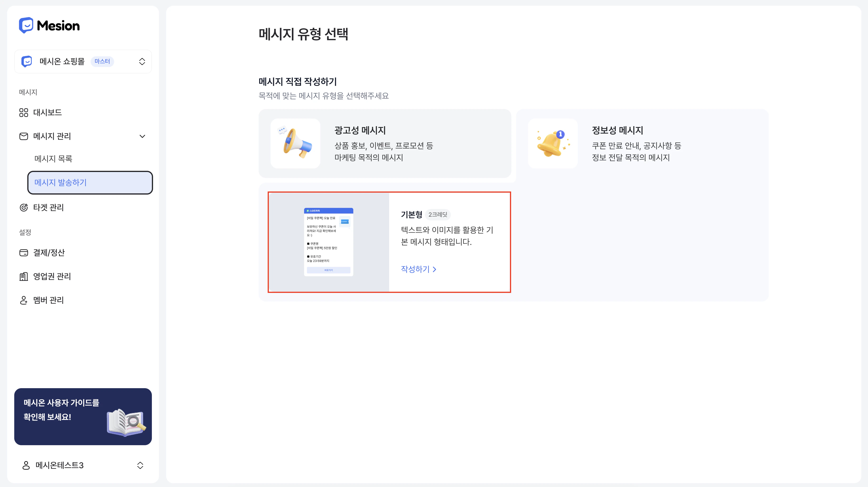Open the workspace switcher chevron
This screenshot has height=487, width=868.
(142, 61)
